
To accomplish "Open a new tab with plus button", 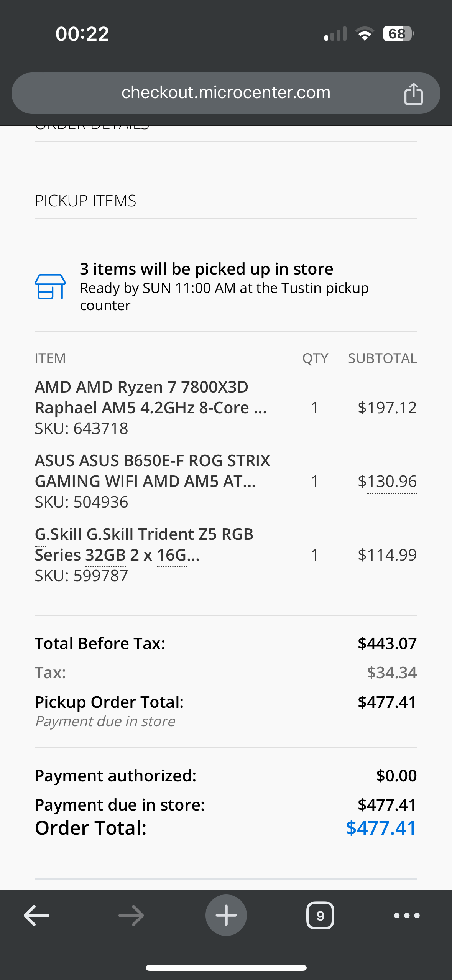I will point(226,916).
